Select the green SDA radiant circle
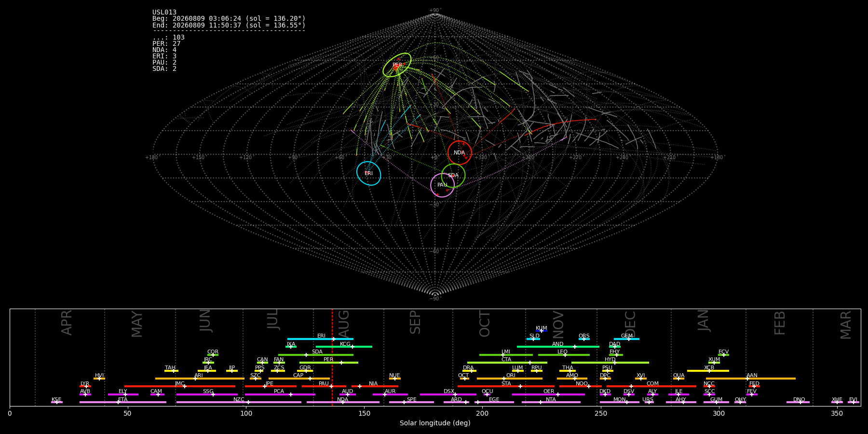The width and height of the screenshot is (868, 434). [x=453, y=176]
